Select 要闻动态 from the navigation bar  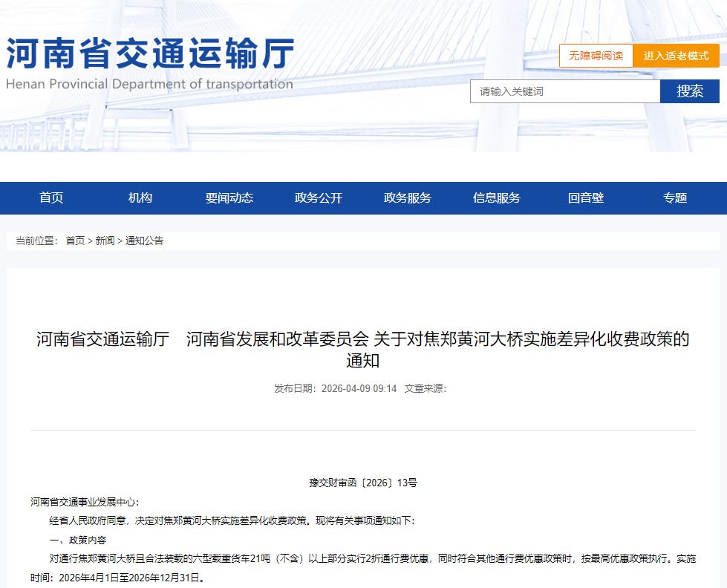tap(230, 198)
